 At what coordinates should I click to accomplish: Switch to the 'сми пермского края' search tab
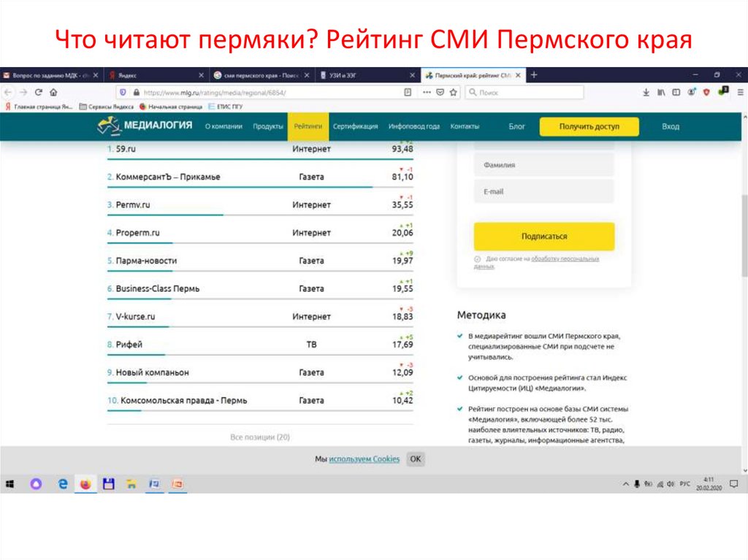click(262, 75)
